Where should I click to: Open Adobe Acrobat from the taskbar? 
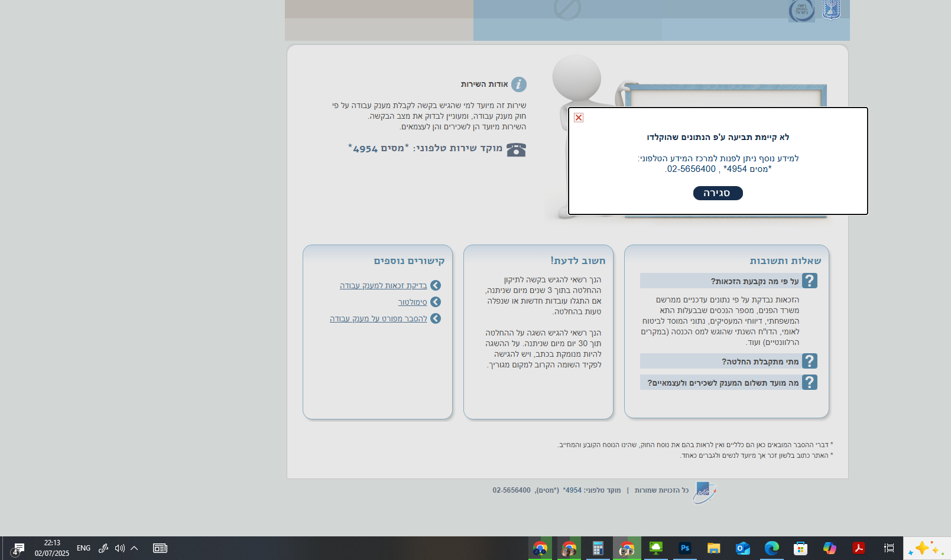858,548
